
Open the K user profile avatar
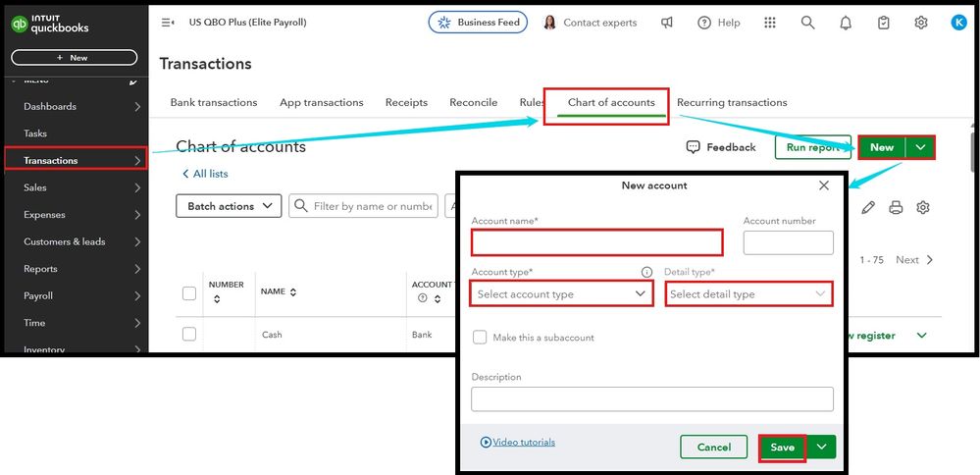point(958,23)
